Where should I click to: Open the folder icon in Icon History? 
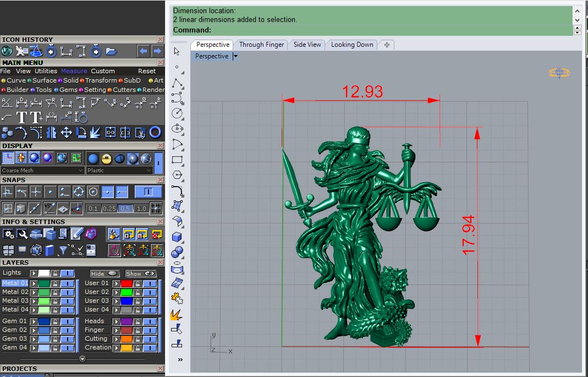coord(111,51)
